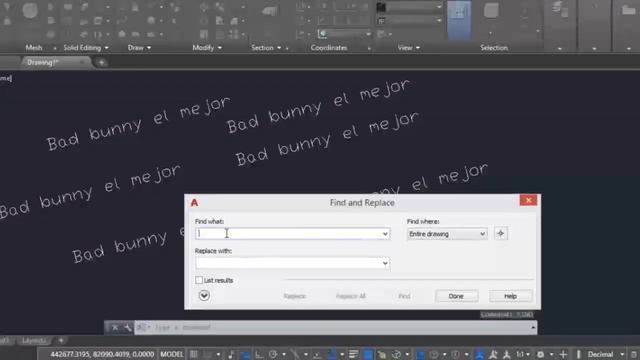Close the Find and Replace dialog
The image size is (640, 360).
click(528, 200)
